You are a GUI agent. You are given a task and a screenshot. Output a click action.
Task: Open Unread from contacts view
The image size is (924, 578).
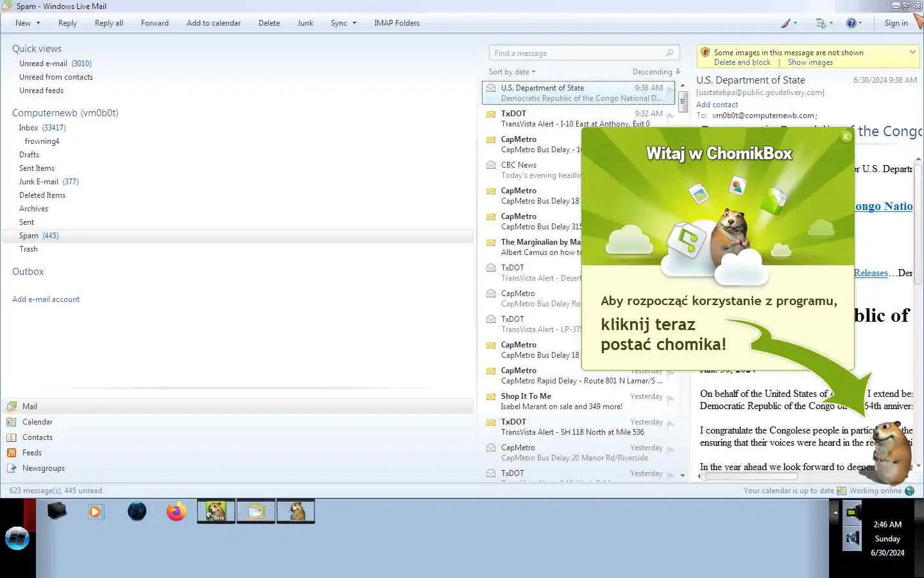[56, 77]
